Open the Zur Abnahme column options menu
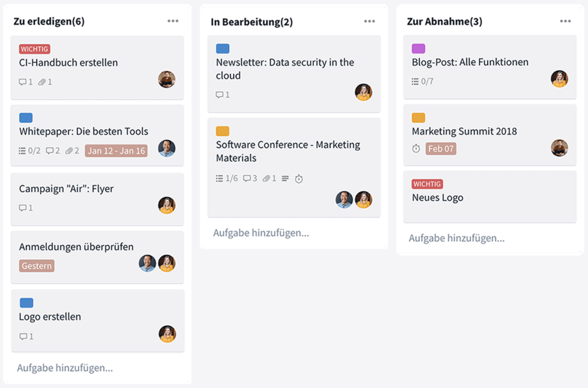 565,21
